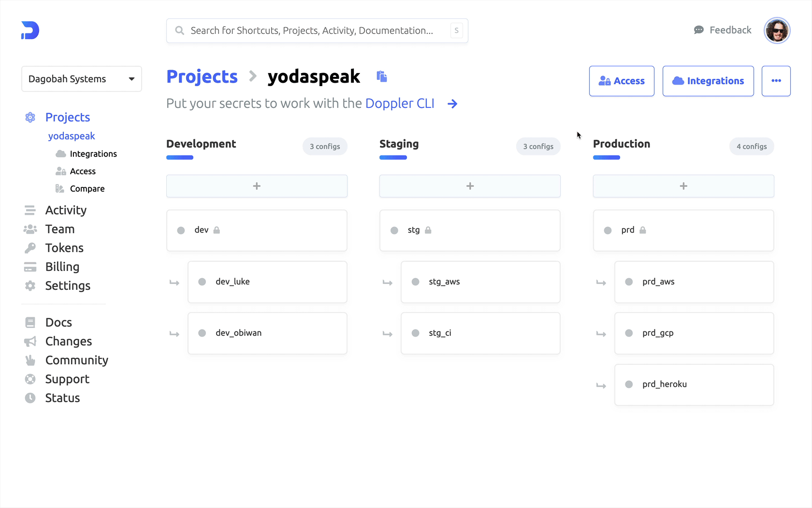This screenshot has height=508, width=812.
Task: Open Compare in sidebar submenu
Action: [x=87, y=189]
